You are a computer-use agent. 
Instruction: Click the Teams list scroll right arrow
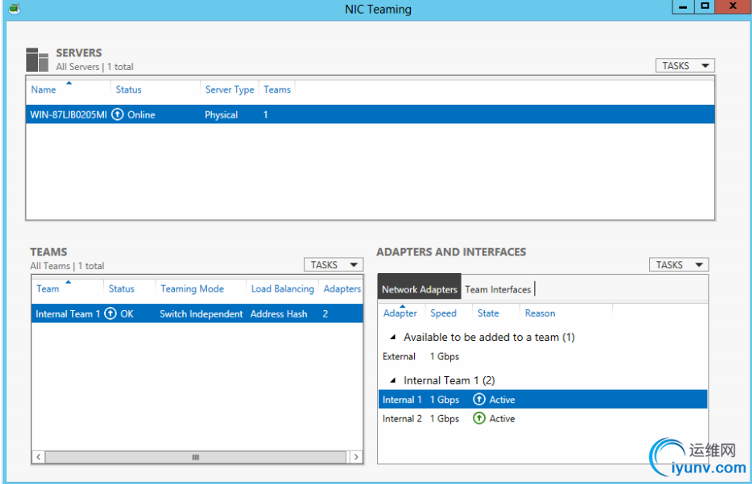[355, 457]
